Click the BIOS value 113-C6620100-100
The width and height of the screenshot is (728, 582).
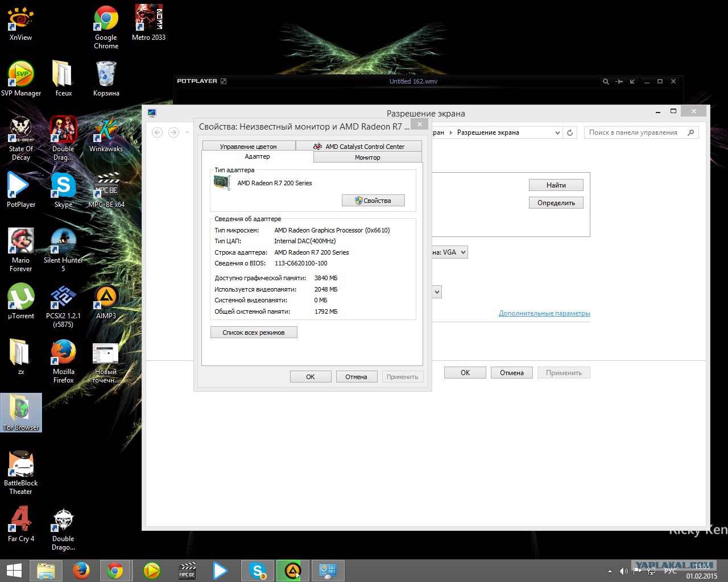pyautogui.click(x=301, y=263)
